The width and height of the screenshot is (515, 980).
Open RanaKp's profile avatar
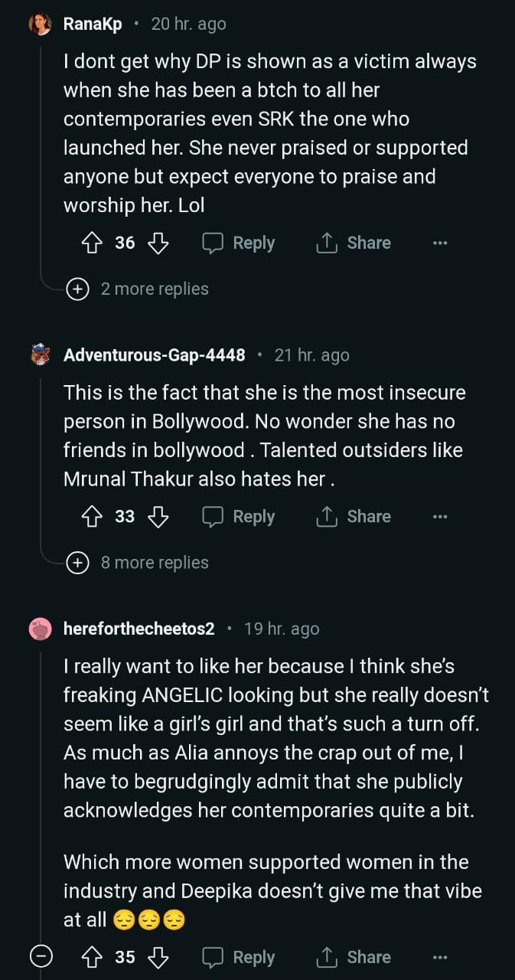tap(41, 24)
